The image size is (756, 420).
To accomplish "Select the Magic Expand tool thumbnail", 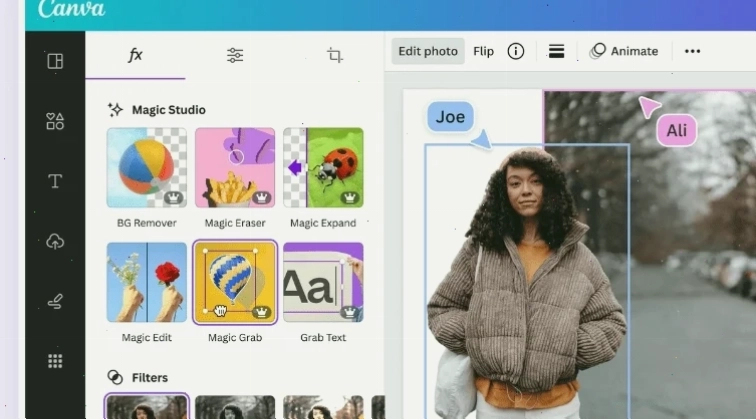I will point(323,168).
